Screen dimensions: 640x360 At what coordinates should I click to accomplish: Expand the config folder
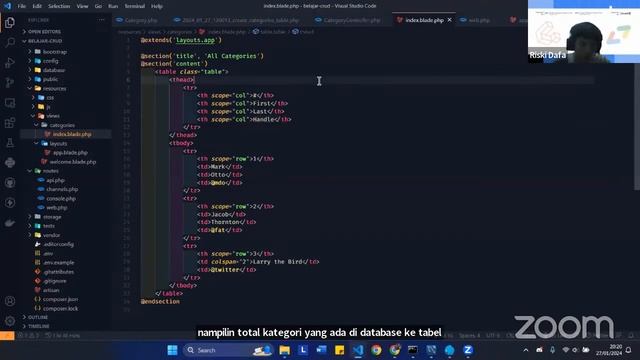click(51, 61)
